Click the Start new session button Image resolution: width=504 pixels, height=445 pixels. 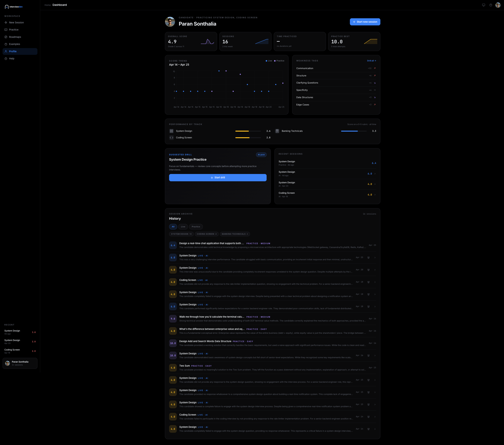(365, 22)
